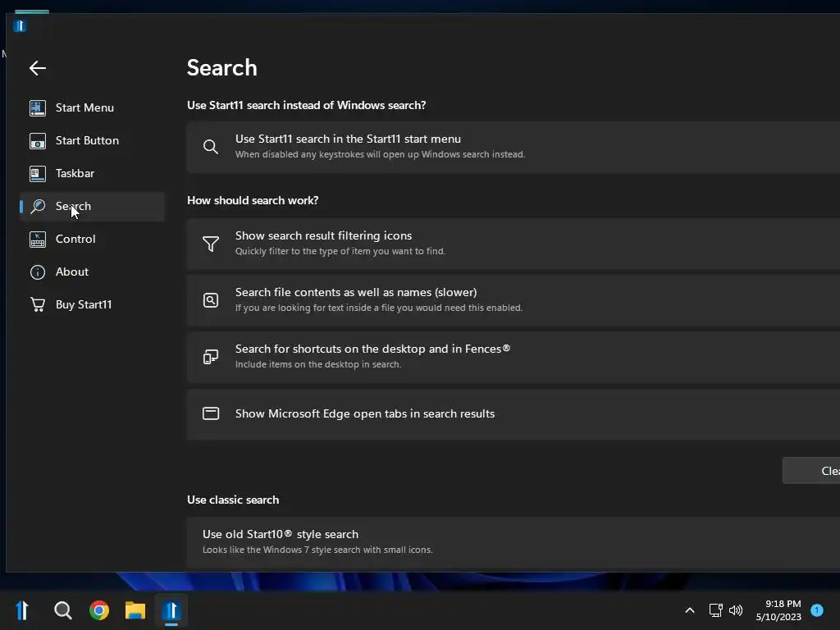Click the Start11 logo in title bar
Viewport: 840px width, 630px height.
tap(20, 25)
